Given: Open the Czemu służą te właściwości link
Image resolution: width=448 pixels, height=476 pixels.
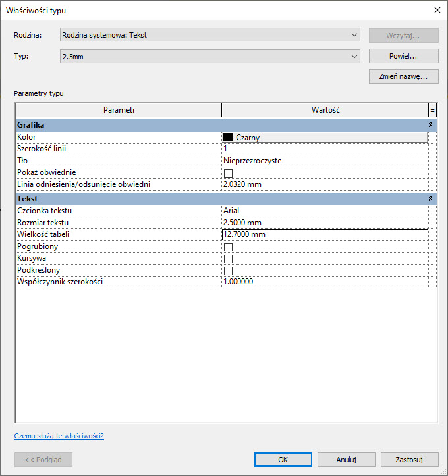Looking at the screenshot, I should (59, 436).
